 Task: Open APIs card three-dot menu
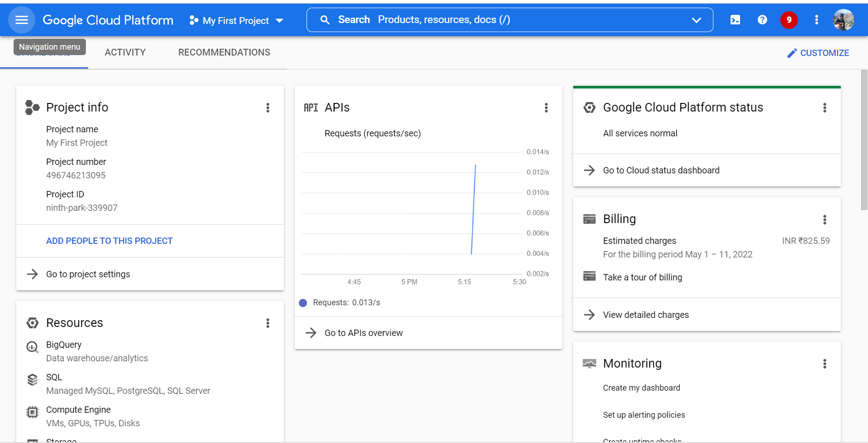[546, 107]
